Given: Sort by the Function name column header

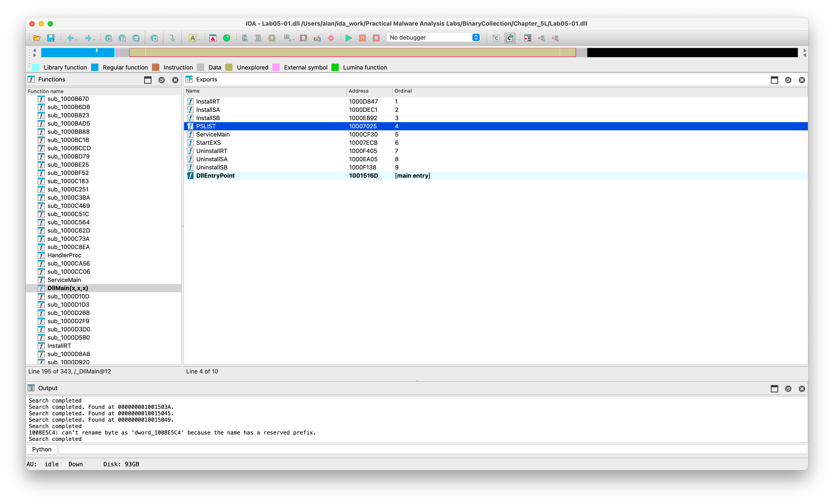Looking at the screenshot, I should click(x=103, y=91).
